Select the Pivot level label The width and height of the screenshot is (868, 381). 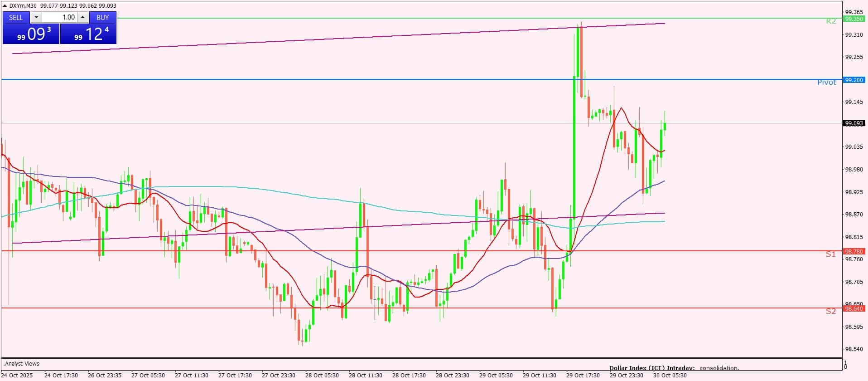click(x=827, y=82)
